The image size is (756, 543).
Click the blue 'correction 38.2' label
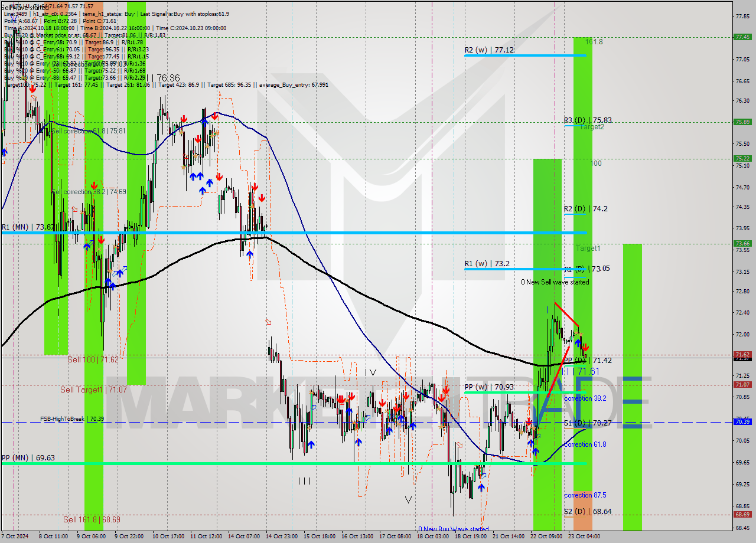coord(585,398)
